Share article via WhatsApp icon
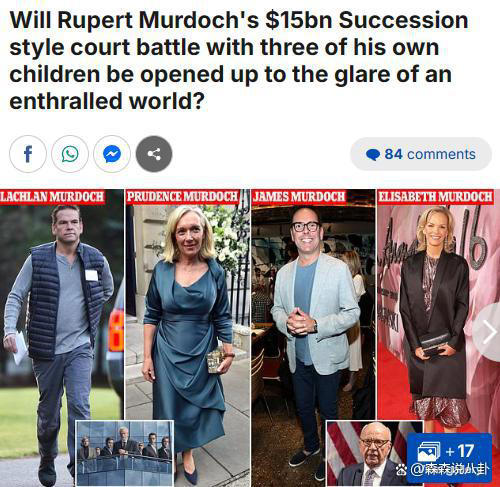Viewport: 500px width, 487px height. coord(70,154)
